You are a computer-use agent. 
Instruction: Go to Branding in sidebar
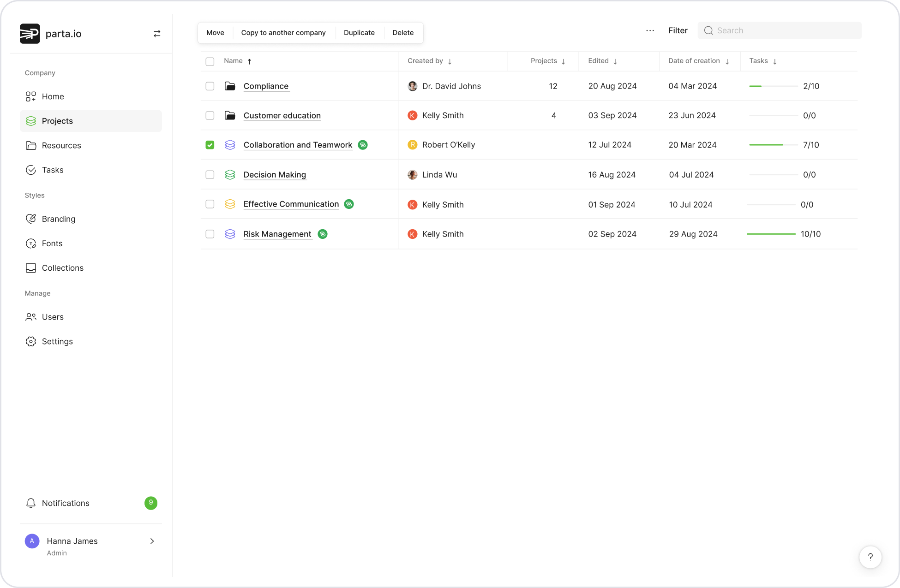point(59,219)
